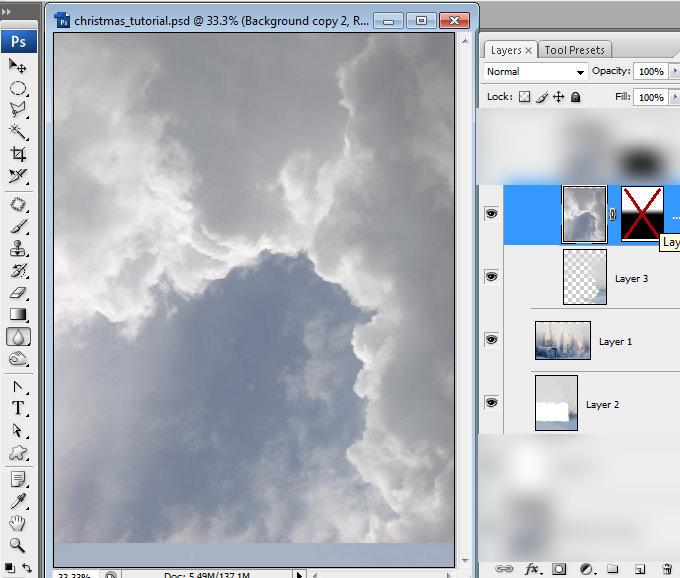Viewport: 680px width, 578px height.
Task: Click the Layer 2 thumbnail
Action: [556, 403]
